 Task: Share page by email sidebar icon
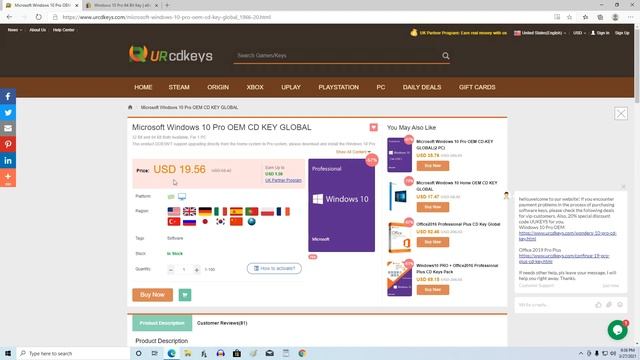tap(8, 128)
